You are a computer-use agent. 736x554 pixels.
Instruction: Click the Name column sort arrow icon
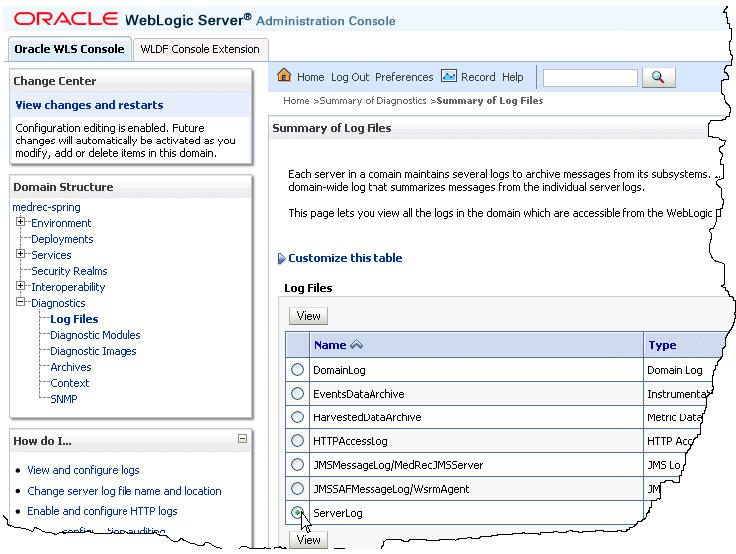tap(357, 345)
